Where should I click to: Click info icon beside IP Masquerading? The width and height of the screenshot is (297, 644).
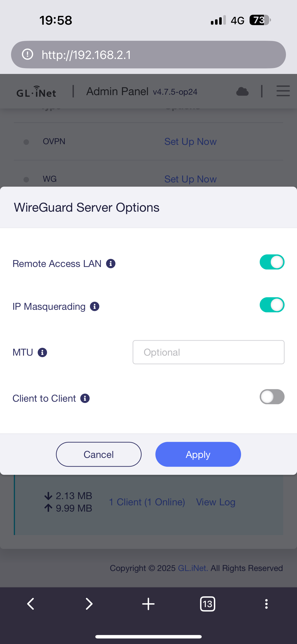(x=94, y=306)
